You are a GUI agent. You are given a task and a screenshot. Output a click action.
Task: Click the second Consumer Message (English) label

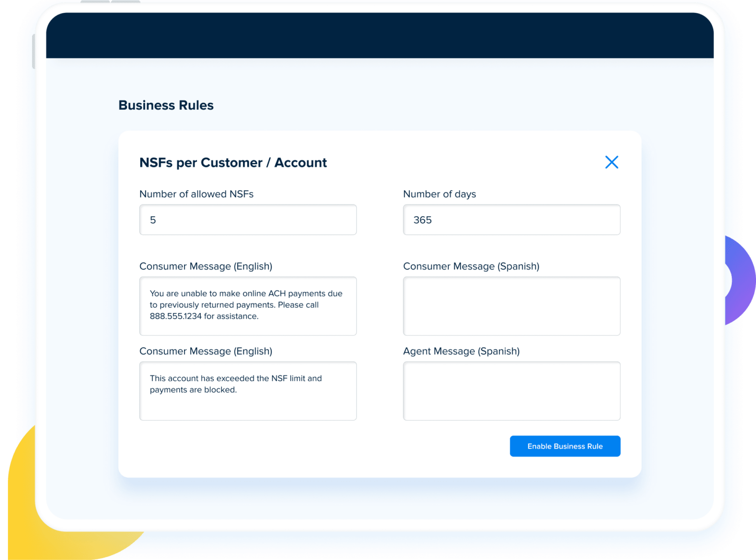tap(206, 351)
